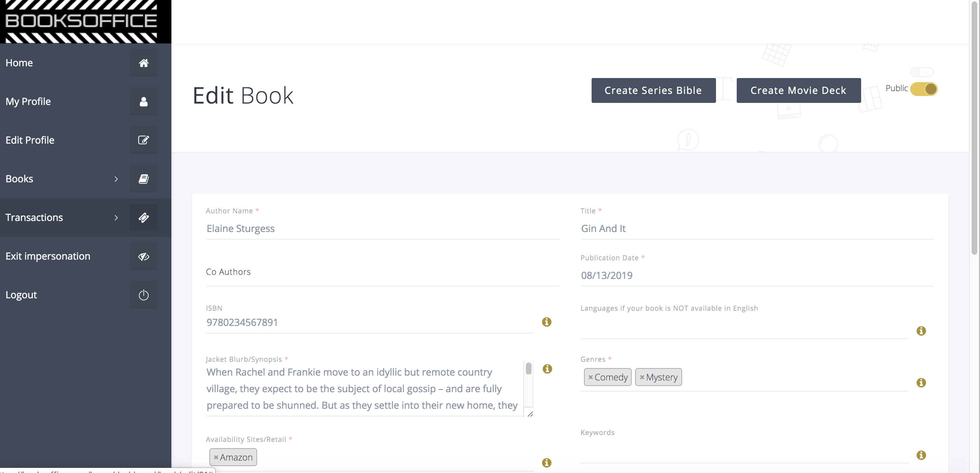
Task: Remove the Comedy genre tag
Action: 591,377
